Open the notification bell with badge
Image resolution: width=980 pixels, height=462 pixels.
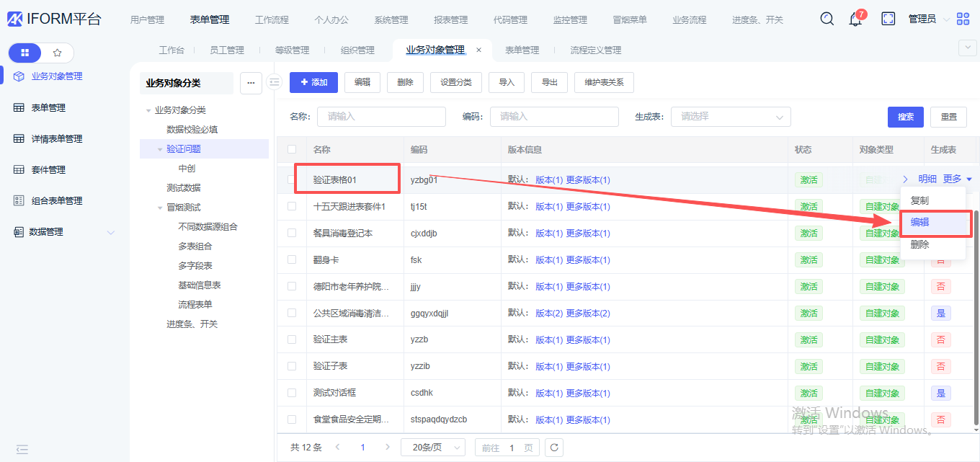click(855, 19)
